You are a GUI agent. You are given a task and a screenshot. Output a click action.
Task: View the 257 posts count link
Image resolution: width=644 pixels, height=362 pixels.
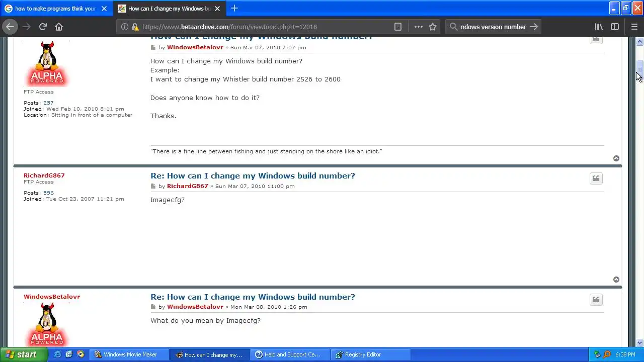coord(48,103)
